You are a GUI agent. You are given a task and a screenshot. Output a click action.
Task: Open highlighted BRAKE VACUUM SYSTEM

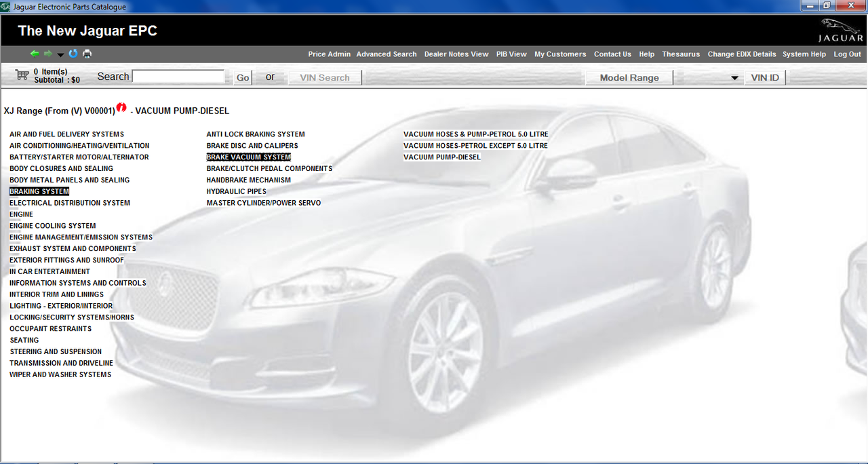(249, 157)
